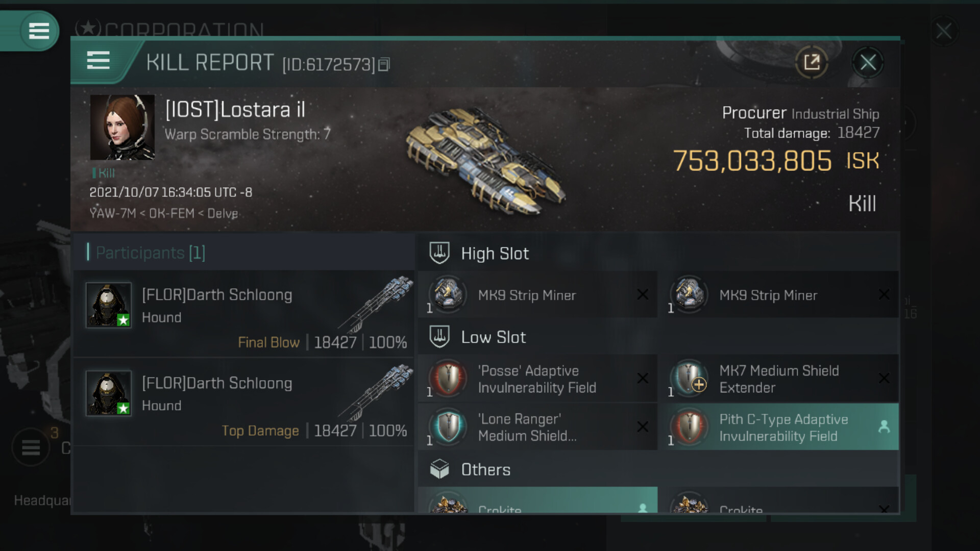Select the first MK9 Strip Miner icon
The image size is (980, 551).
click(x=448, y=294)
